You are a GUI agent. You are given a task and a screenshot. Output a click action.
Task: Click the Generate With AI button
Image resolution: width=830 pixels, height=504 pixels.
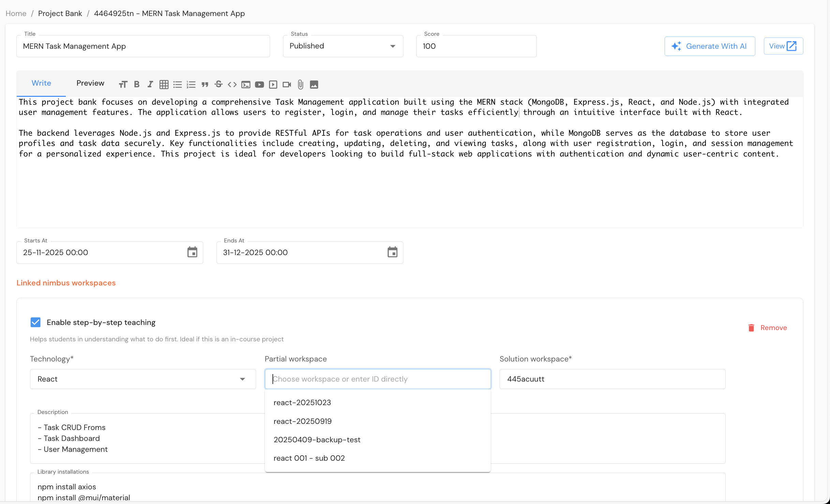point(710,46)
